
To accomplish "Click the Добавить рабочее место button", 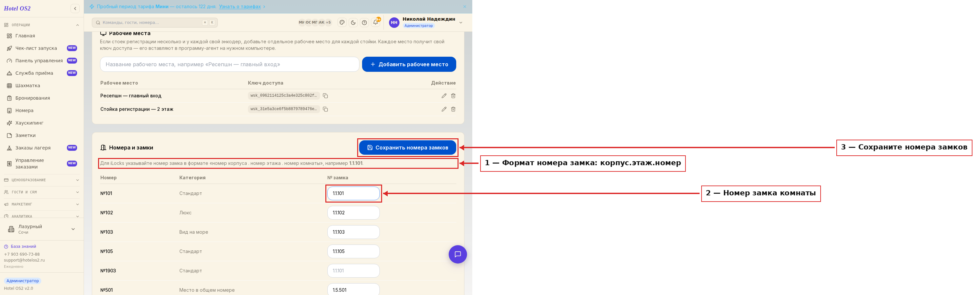I will pos(409,64).
